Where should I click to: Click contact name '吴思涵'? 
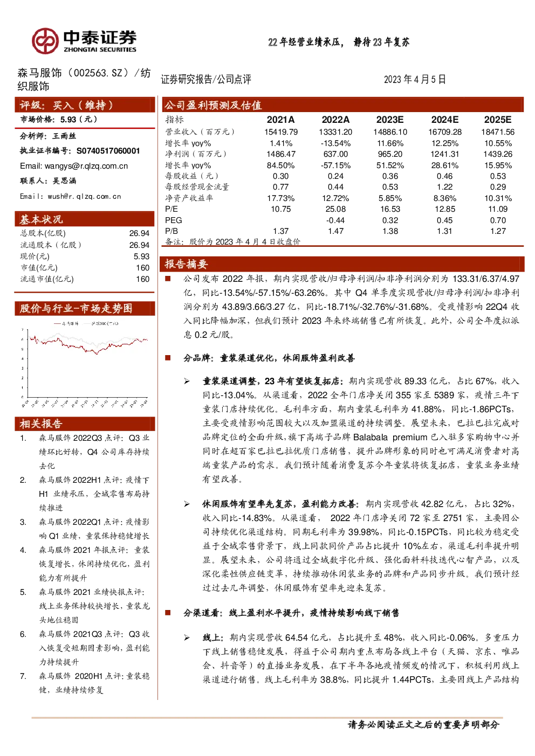point(64,181)
